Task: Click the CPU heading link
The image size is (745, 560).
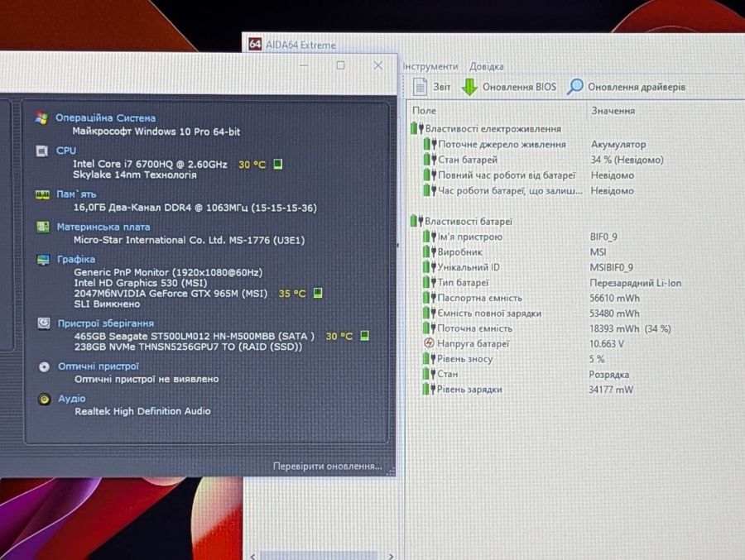Action: (x=65, y=151)
